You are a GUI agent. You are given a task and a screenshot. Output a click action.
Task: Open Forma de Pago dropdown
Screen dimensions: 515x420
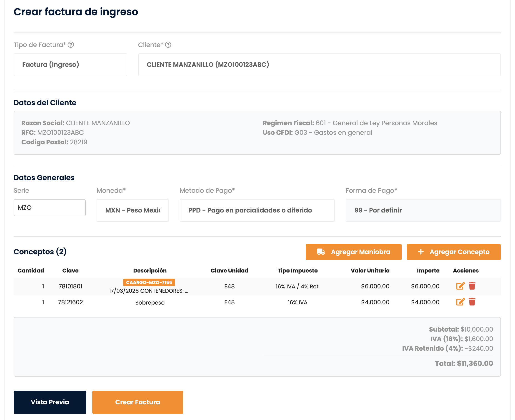click(x=423, y=210)
